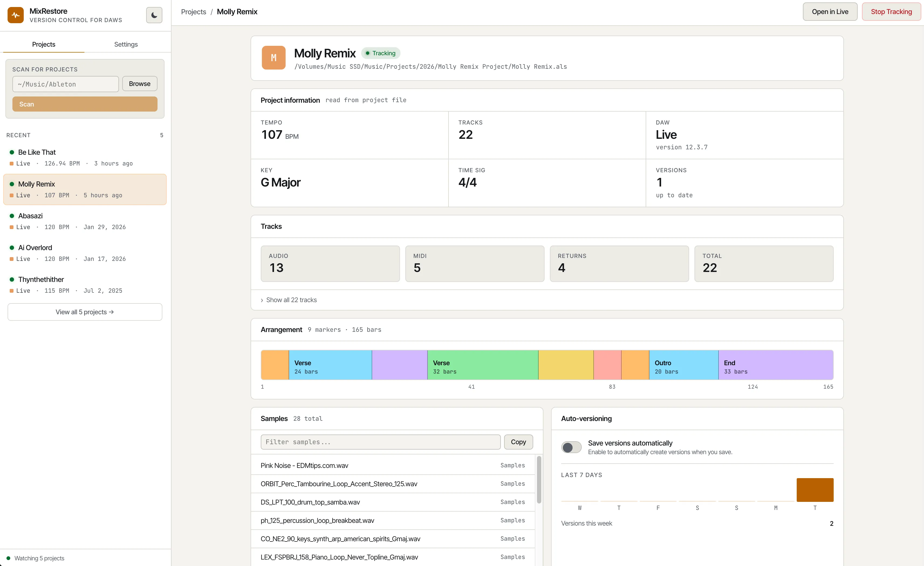The width and height of the screenshot is (924, 566).
Task: Open the project in Live
Action: [x=830, y=11]
